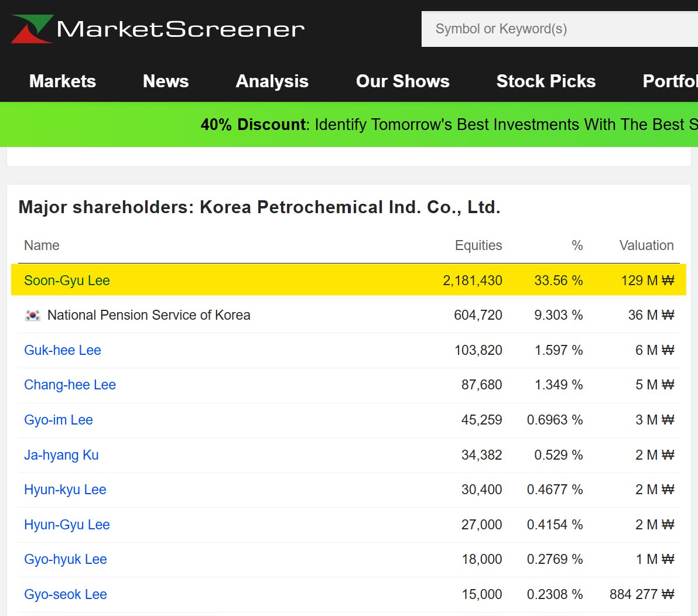Viewport: 698px width, 616px height.
Task: Open the Hyun-Gyu Lee link
Action: click(67, 525)
